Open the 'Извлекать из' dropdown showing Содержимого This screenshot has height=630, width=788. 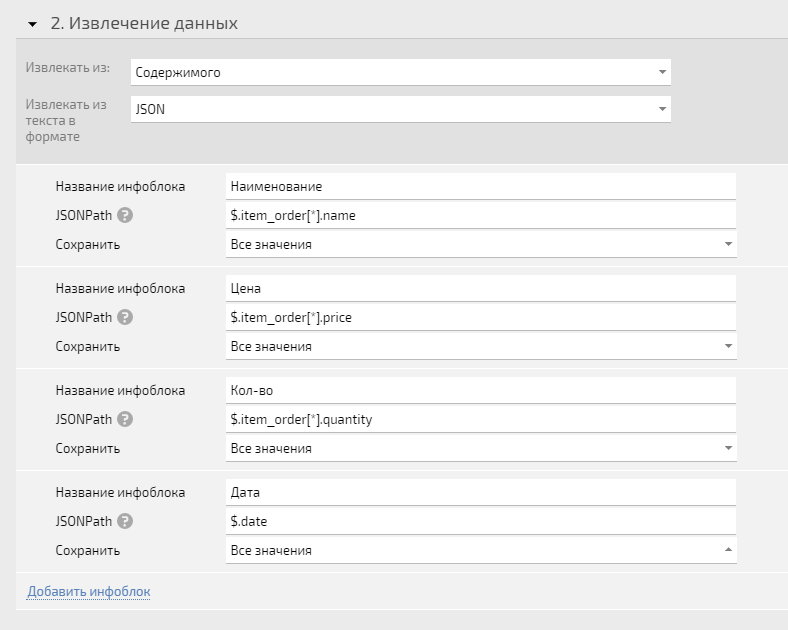pyautogui.click(x=401, y=72)
